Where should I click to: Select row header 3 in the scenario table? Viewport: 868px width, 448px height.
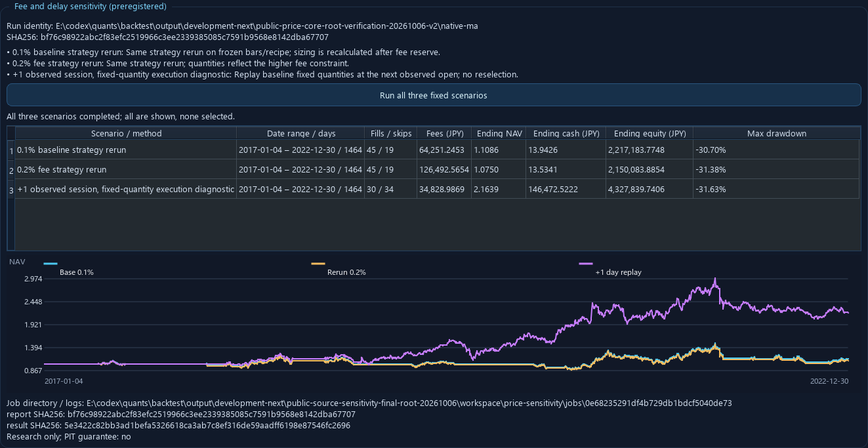click(11, 189)
